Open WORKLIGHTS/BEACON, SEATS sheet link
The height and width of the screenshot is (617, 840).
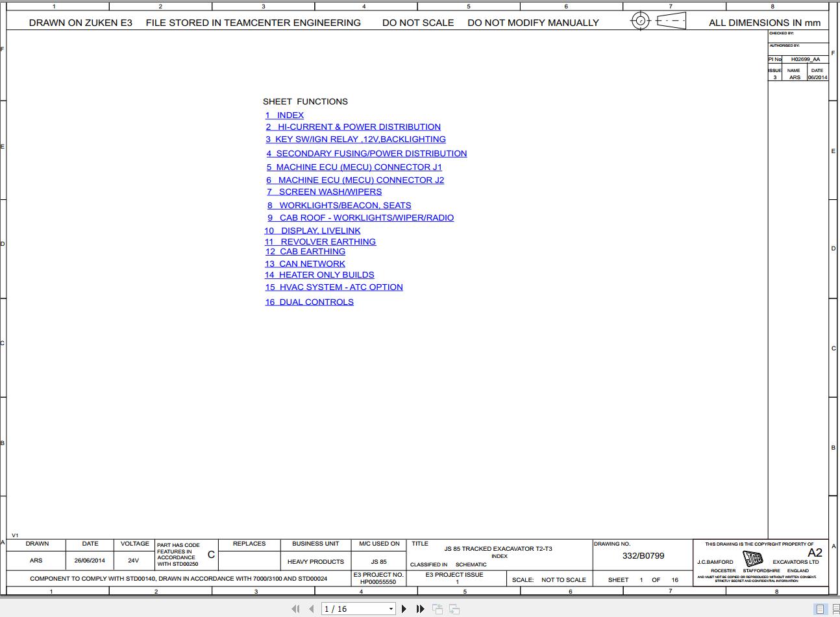[338, 205]
